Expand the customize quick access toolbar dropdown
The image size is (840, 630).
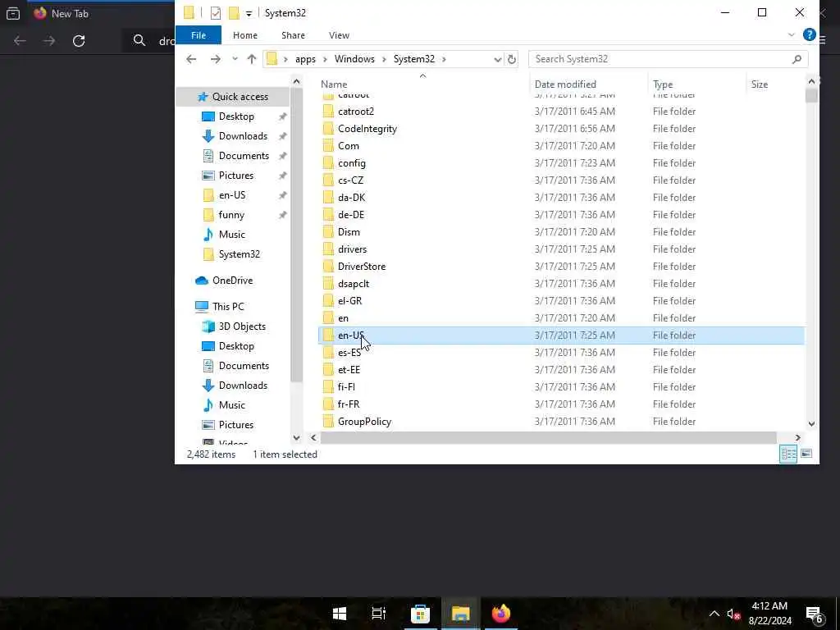249,13
